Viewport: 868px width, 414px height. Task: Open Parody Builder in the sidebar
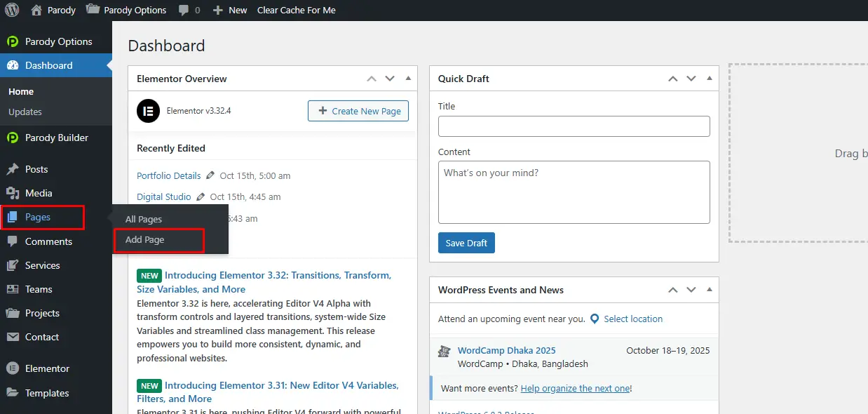[x=56, y=138]
